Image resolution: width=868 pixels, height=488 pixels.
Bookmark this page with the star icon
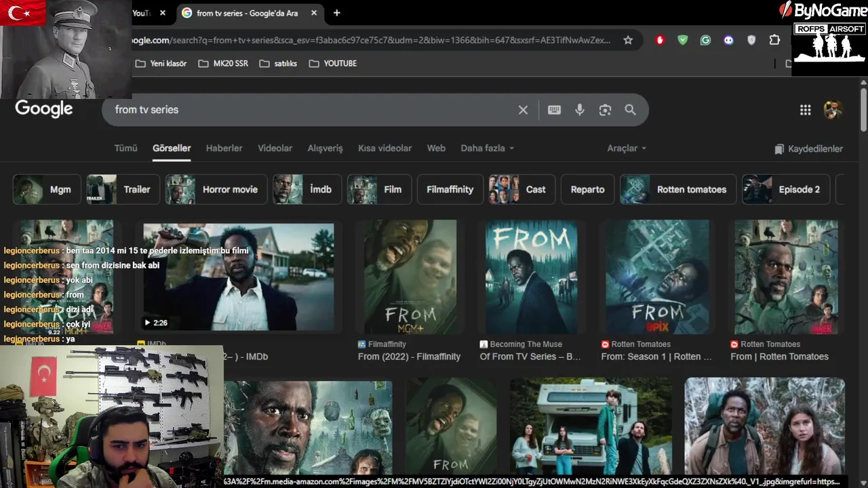pos(628,40)
